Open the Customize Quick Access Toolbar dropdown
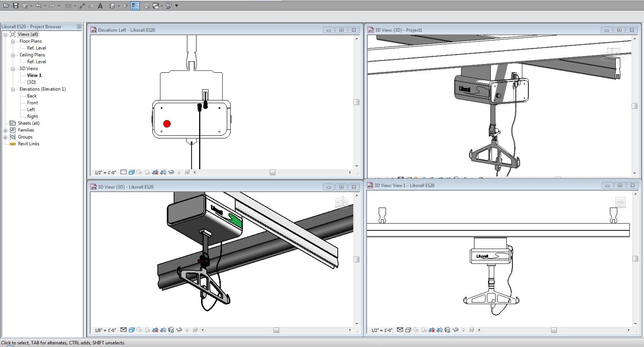Viewport: 644px width, 347px height. click(x=176, y=5)
